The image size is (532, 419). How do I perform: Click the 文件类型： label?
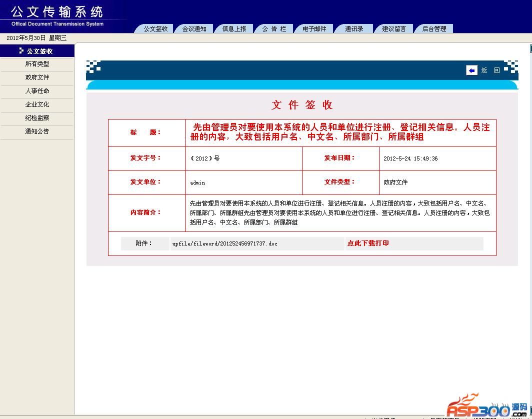pos(339,182)
